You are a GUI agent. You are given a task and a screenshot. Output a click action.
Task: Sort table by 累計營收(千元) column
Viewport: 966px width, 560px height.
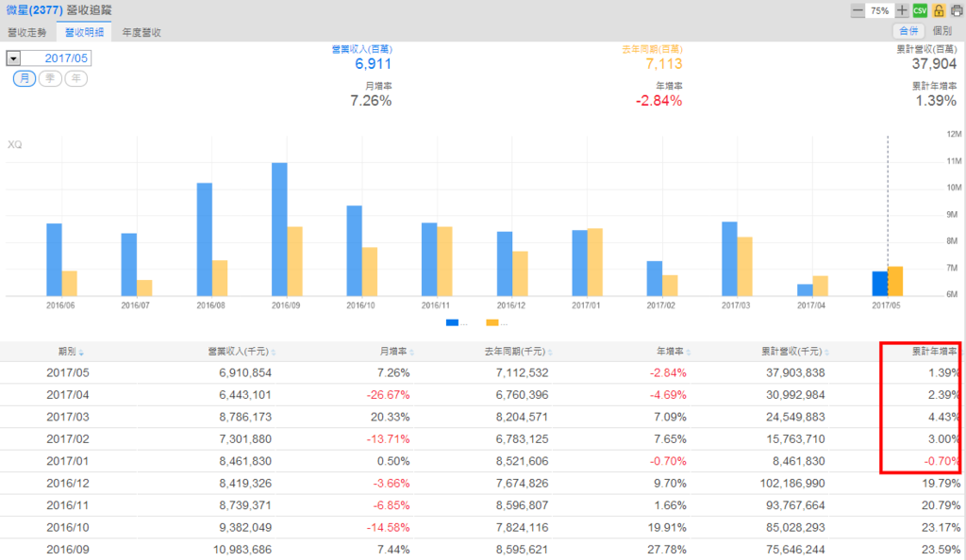click(x=794, y=352)
